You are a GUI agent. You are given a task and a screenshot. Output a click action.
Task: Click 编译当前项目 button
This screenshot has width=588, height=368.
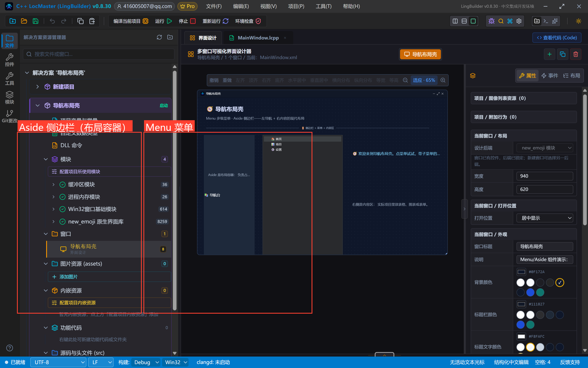[131, 21]
